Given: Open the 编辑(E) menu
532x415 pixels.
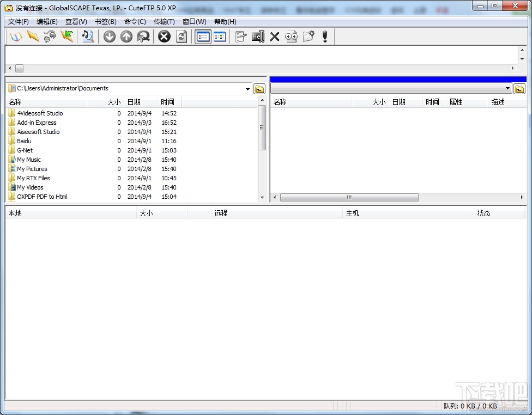Looking at the screenshot, I should (47, 22).
